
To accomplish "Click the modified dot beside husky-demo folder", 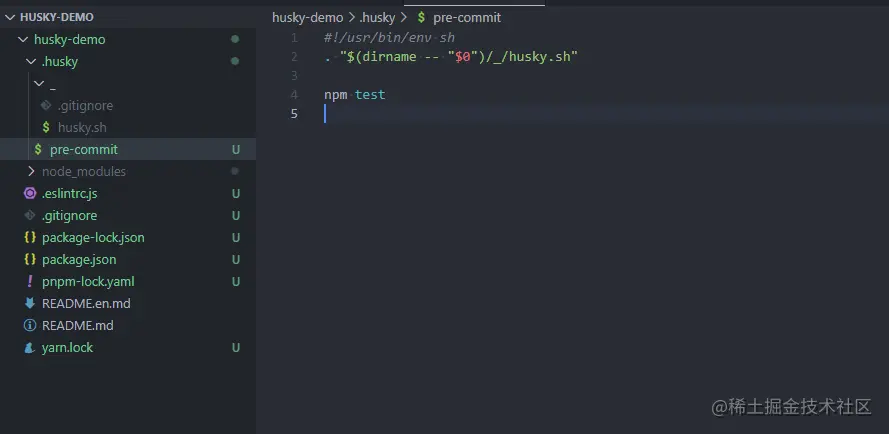I will point(235,39).
